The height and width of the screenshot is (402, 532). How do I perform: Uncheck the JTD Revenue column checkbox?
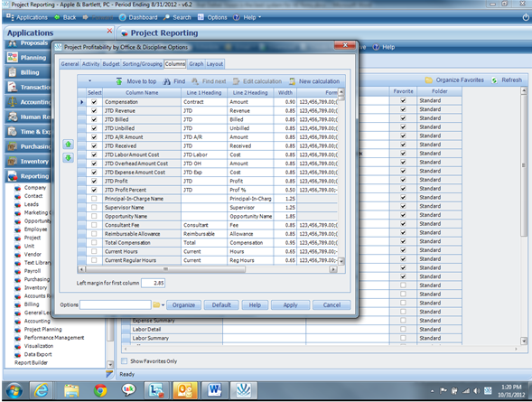(94, 110)
